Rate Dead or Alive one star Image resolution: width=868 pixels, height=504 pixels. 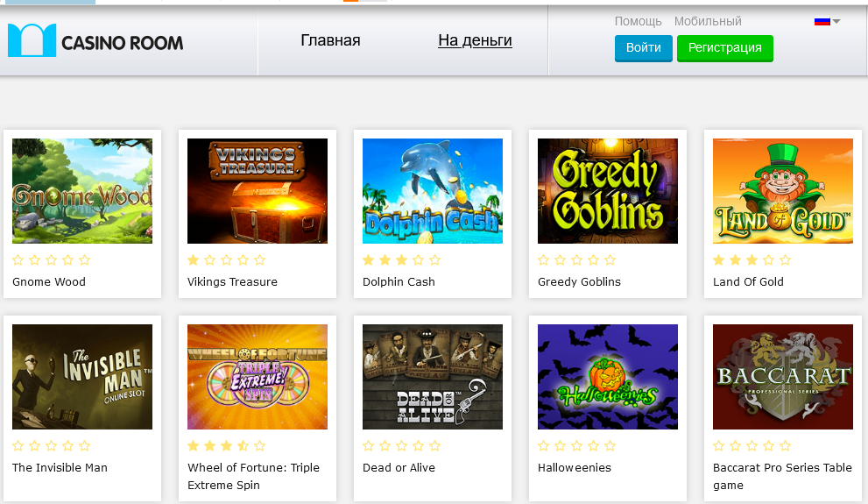[x=369, y=445]
